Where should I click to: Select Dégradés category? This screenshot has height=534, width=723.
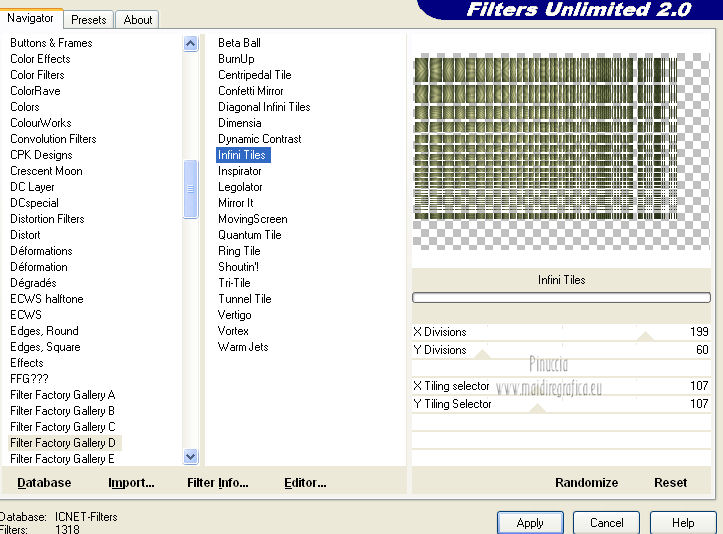click(x=33, y=283)
